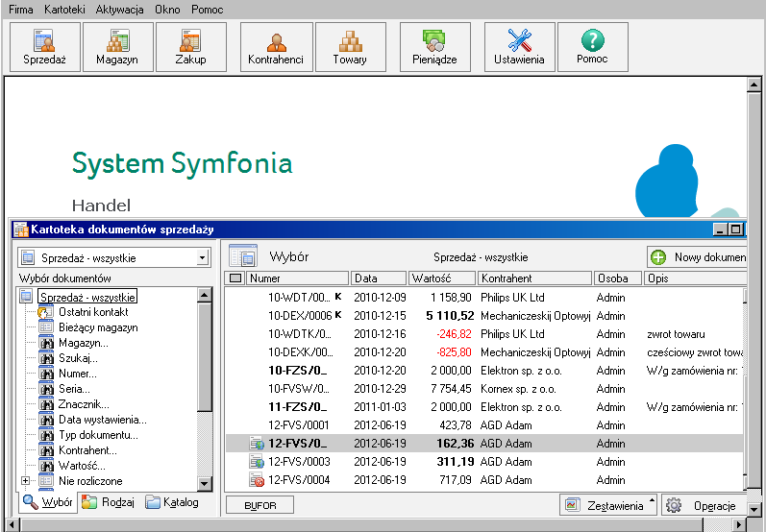This screenshot has height=532, width=766.
Task: Select the Sprzedaż - wszystkie tree root
Action: tap(87, 298)
